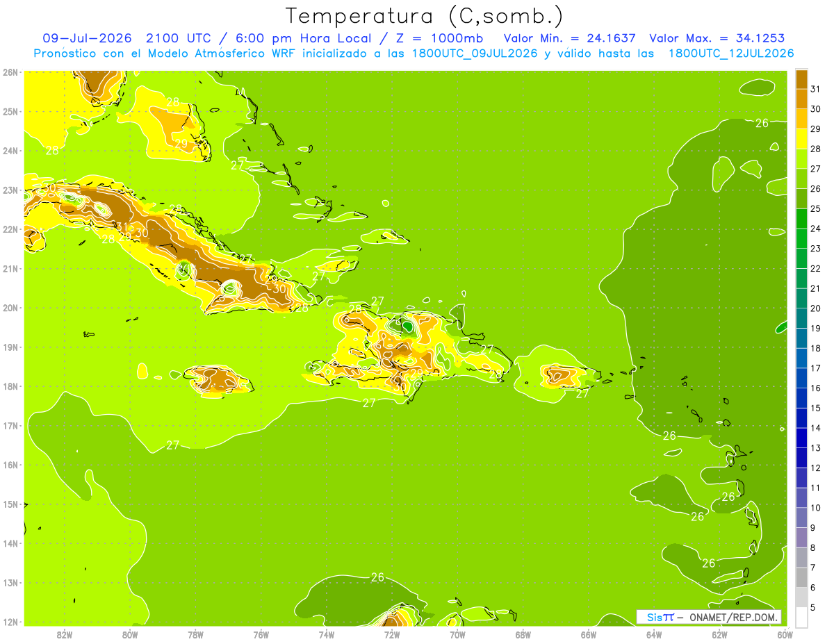Screen dimensions: 834x644
Task: Click the title 'Temperatura (C,somb.)'
Action: (425, 16)
